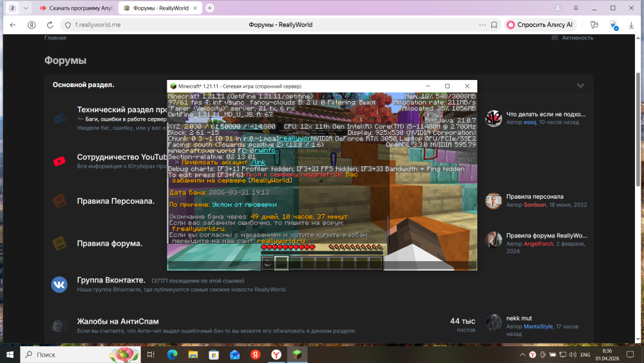Click the avatar beside Правила персонала topic
This screenshot has height=363, width=644.
(493, 201)
